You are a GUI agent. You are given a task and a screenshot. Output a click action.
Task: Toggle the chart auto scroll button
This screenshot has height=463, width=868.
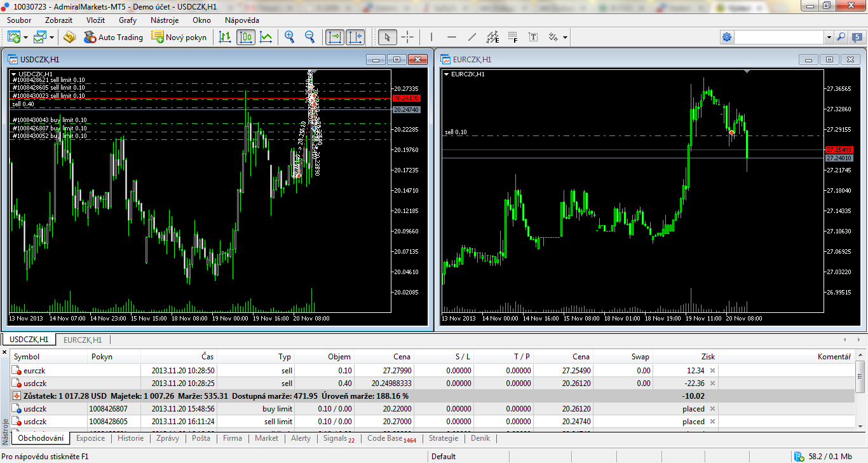point(335,37)
